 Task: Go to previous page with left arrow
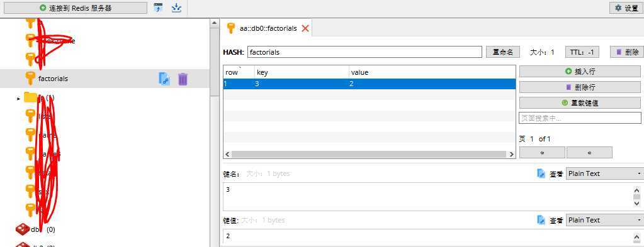[x=542, y=152]
